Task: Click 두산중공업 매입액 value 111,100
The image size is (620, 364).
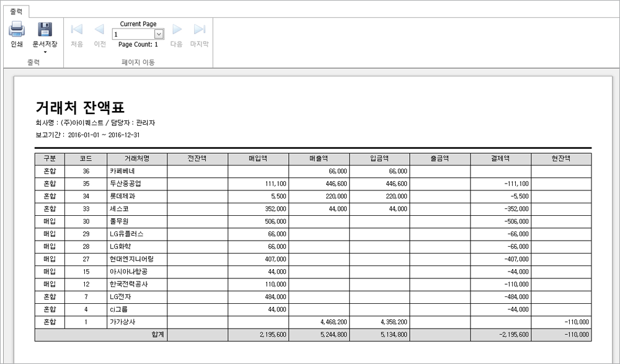Action: 276,184
